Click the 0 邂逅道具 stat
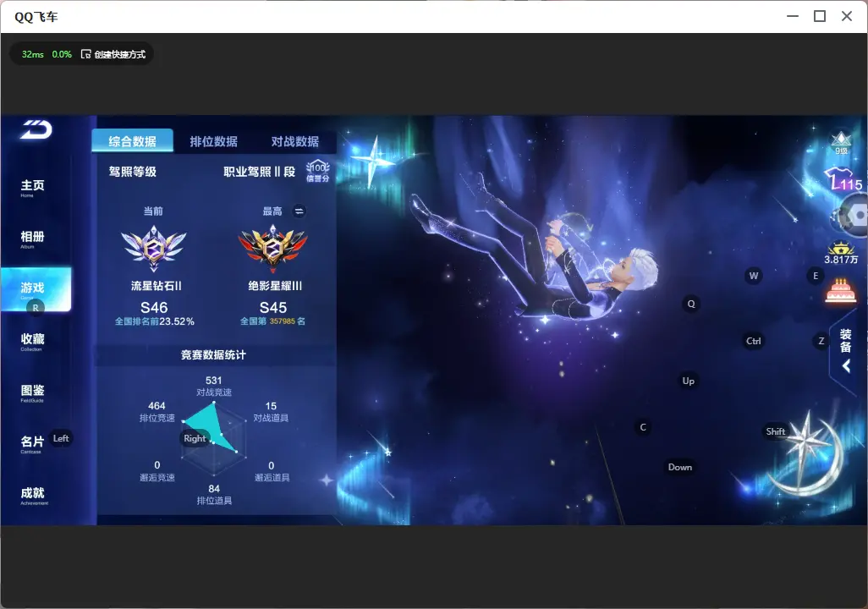 point(272,471)
